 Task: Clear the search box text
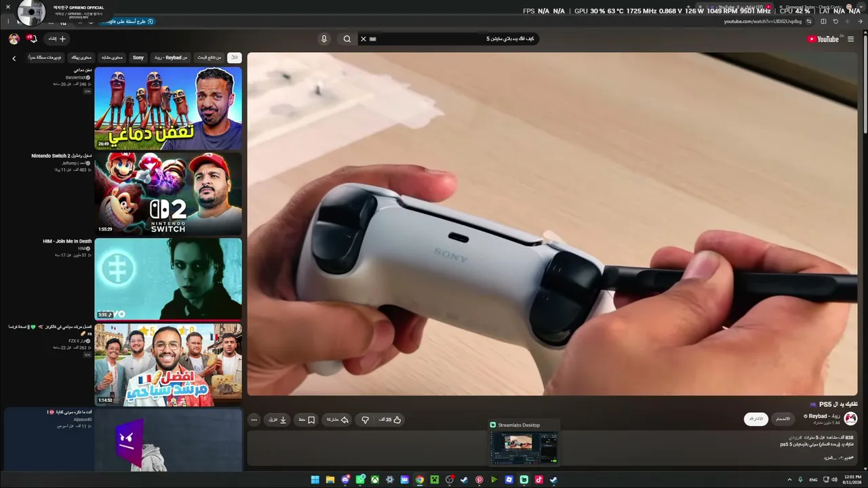point(363,39)
